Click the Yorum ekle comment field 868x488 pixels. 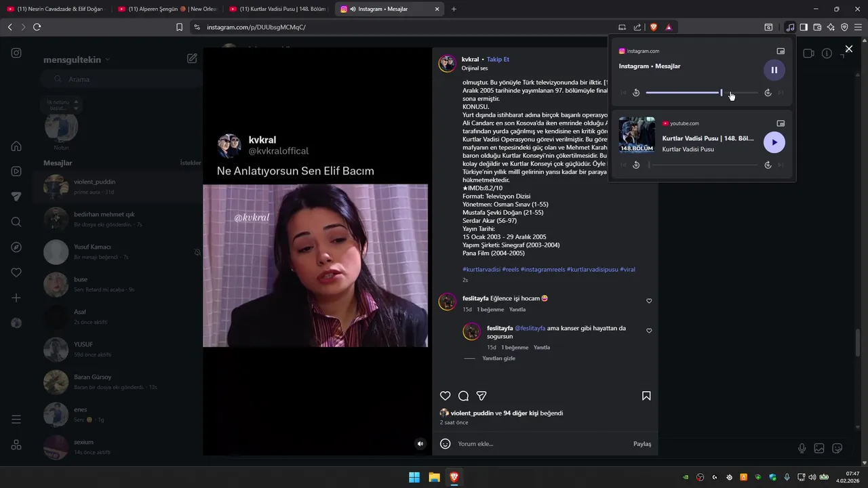click(542, 444)
